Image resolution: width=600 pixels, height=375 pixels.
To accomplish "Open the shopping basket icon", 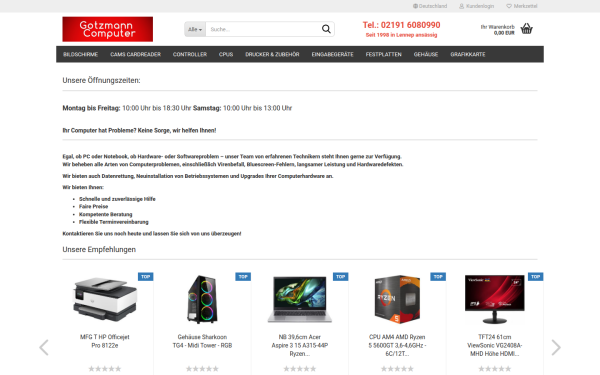I will pos(527,29).
